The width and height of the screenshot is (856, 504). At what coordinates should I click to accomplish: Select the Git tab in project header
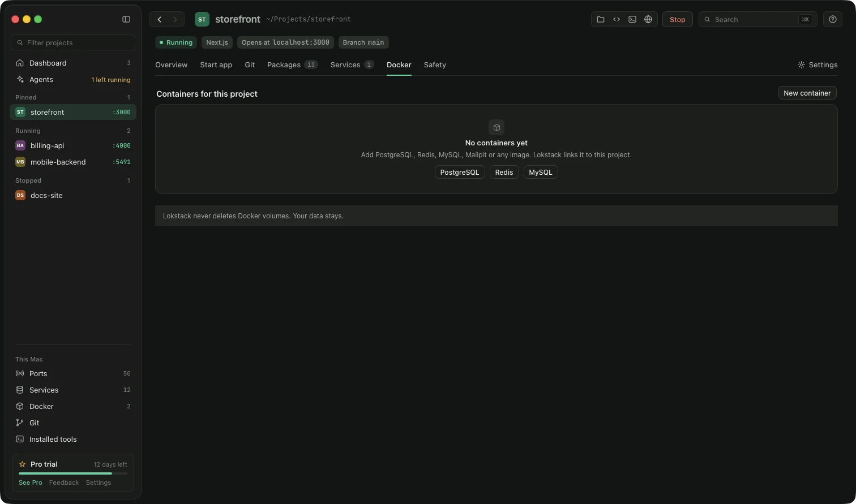250,64
